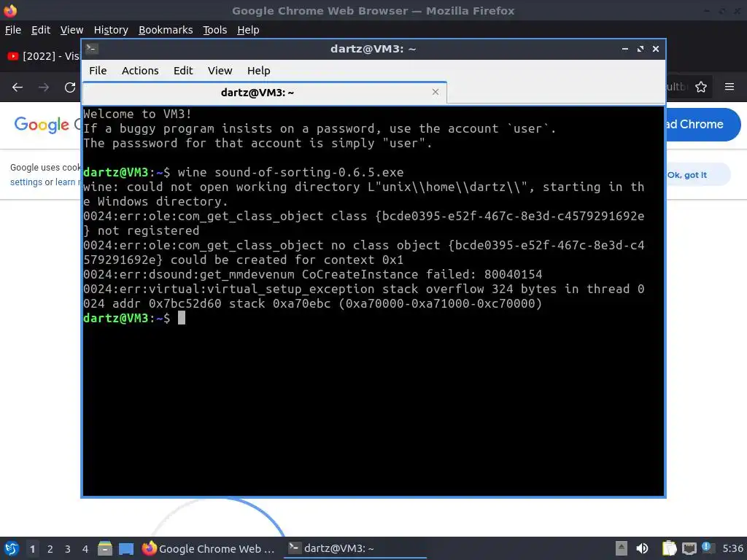Minimize the terminal window
Screen dimensions: 747x560
624,49
